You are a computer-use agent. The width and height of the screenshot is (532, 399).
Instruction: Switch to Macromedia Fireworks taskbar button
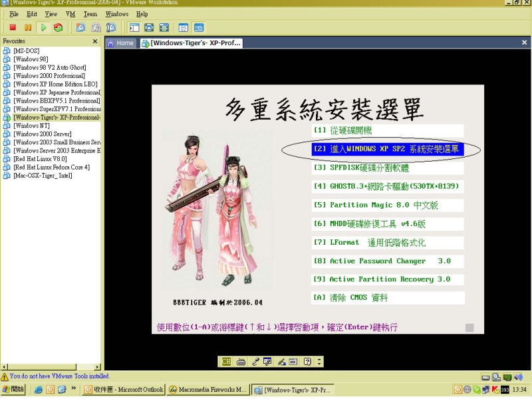pos(207,390)
